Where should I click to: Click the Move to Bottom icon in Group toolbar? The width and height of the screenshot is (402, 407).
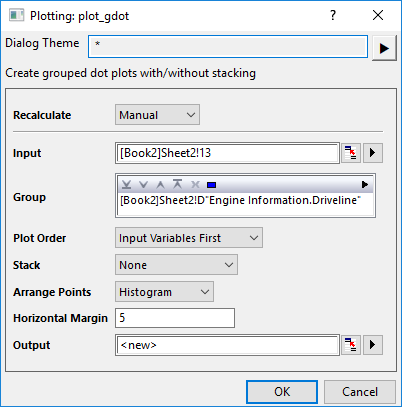click(127, 184)
